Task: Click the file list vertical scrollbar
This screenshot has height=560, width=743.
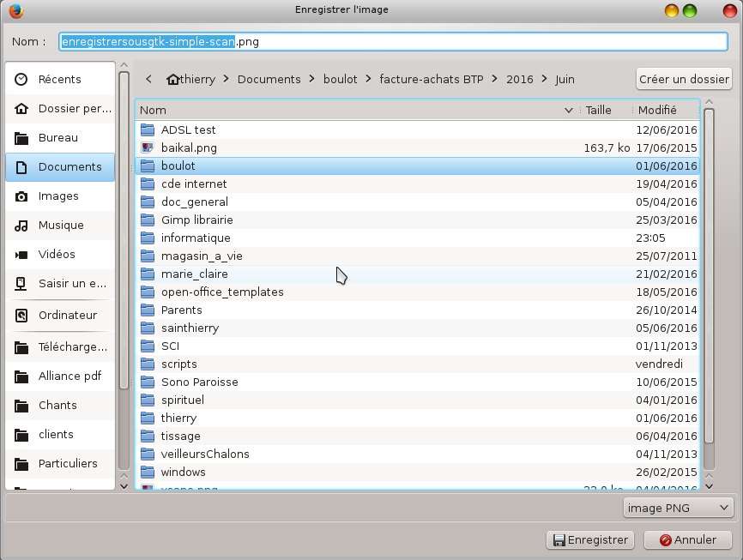Action: click(708, 283)
